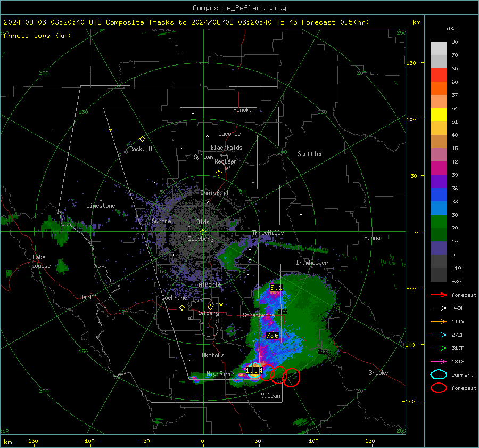
Task: Click the red forecast ellipse legend icon
Action: 439,388
